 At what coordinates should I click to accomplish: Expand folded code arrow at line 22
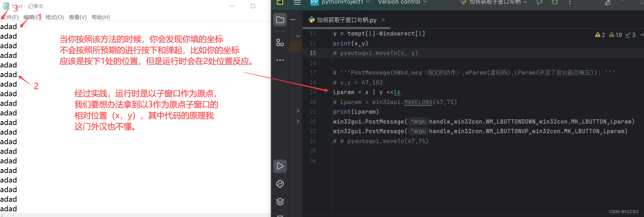[298, 121]
